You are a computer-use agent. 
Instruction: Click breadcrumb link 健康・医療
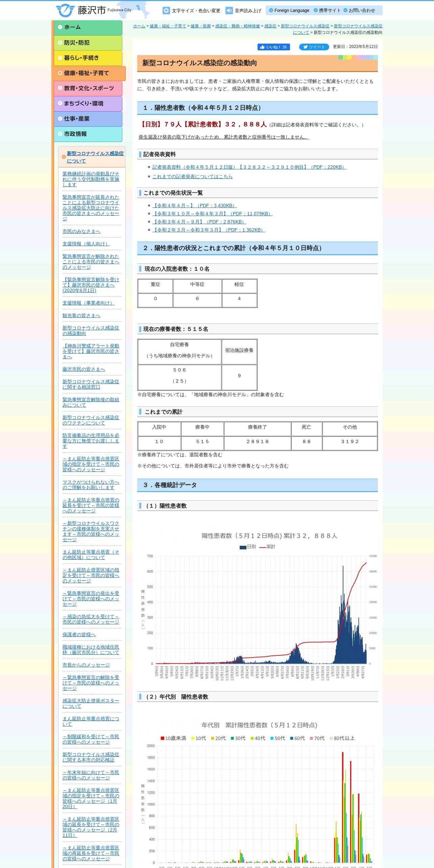pos(200,26)
